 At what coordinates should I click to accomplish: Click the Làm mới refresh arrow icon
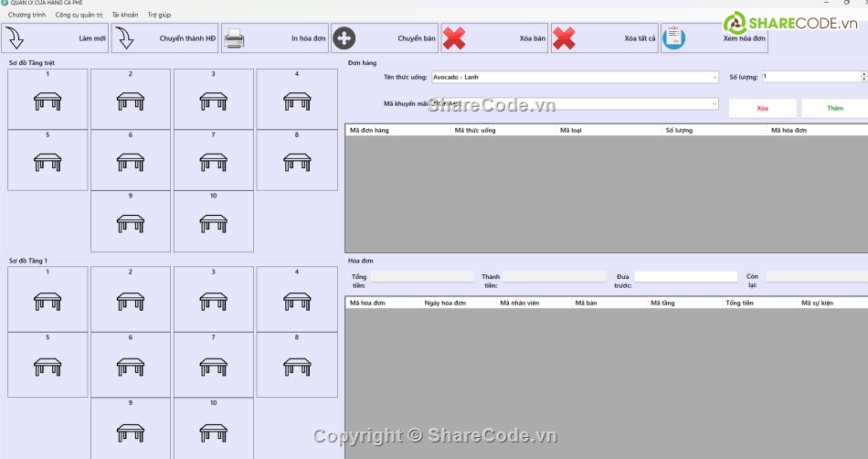(15, 38)
